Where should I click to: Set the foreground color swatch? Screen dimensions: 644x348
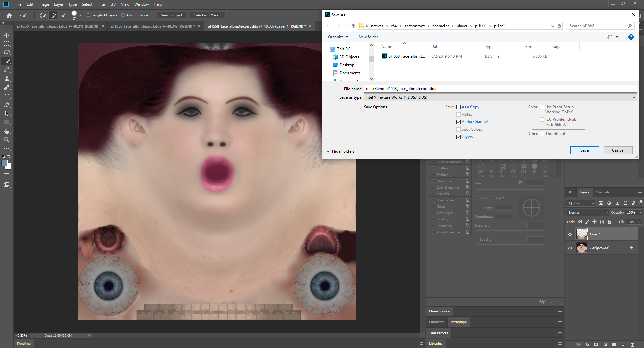[4, 163]
